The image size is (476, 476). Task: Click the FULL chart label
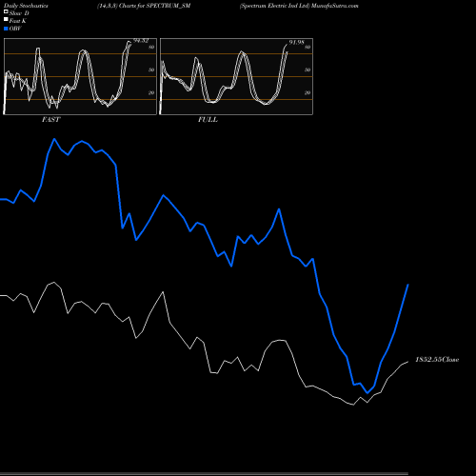click(208, 120)
